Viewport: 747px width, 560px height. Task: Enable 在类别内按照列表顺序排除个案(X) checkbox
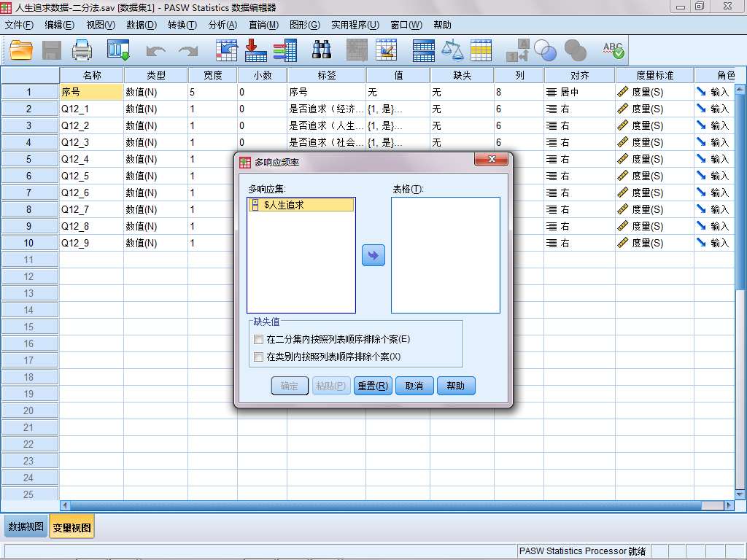point(259,357)
